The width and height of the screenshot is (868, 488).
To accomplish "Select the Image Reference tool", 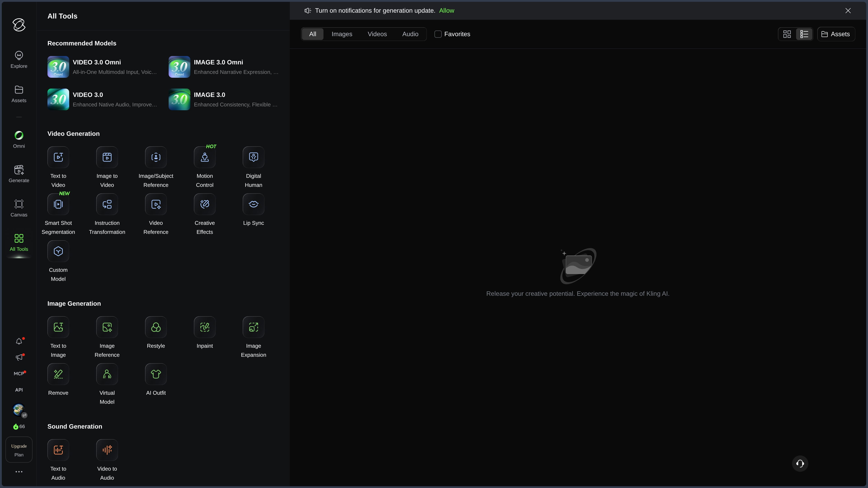I will click(107, 337).
